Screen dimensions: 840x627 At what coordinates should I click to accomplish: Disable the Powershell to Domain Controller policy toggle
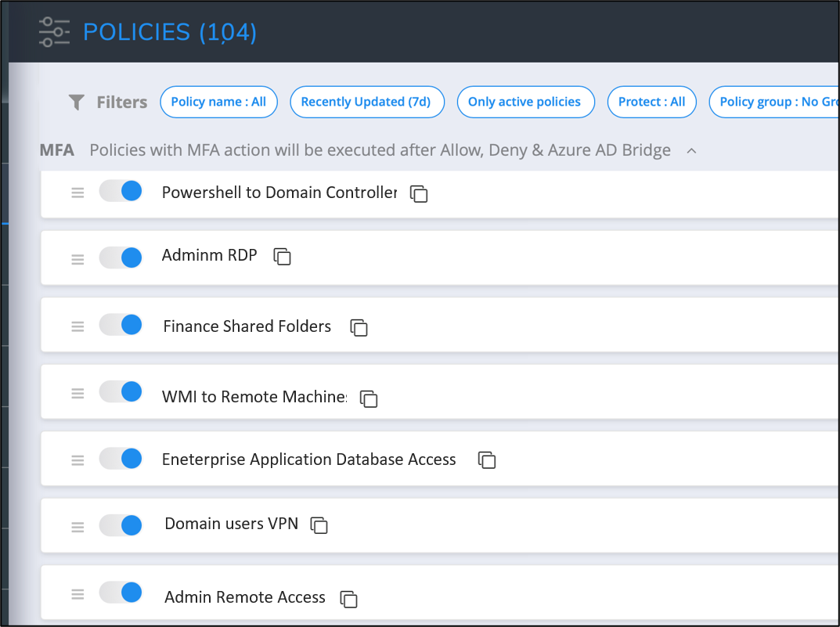click(121, 191)
